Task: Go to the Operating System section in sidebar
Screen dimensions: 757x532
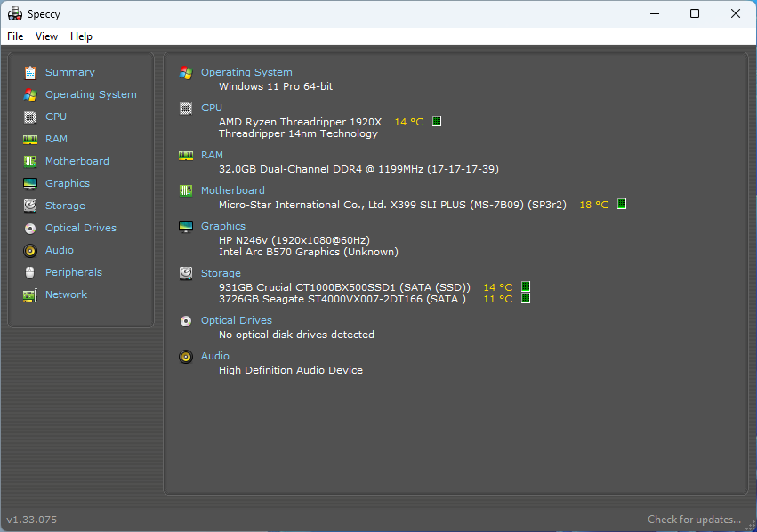Action: 91,94
